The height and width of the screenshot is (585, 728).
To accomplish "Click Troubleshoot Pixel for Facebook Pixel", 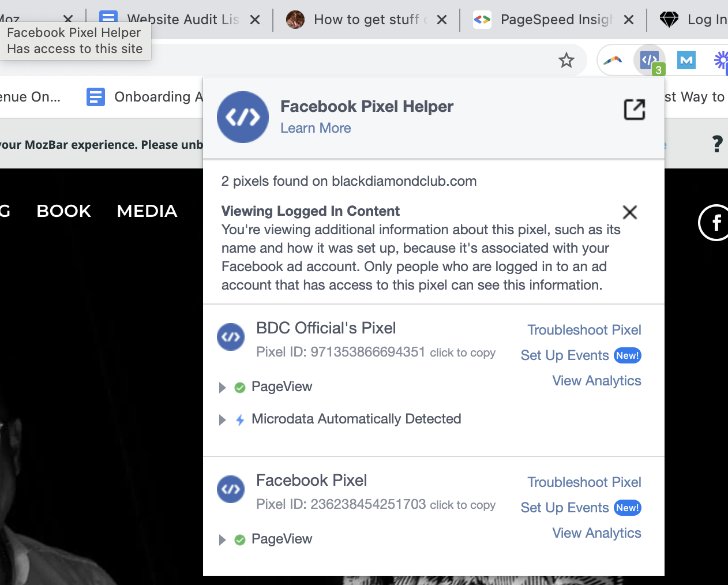I will point(584,482).
